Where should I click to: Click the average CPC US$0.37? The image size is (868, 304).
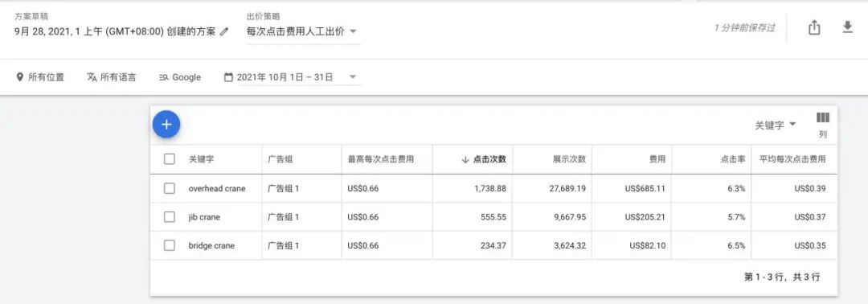[x=810, y=217]
